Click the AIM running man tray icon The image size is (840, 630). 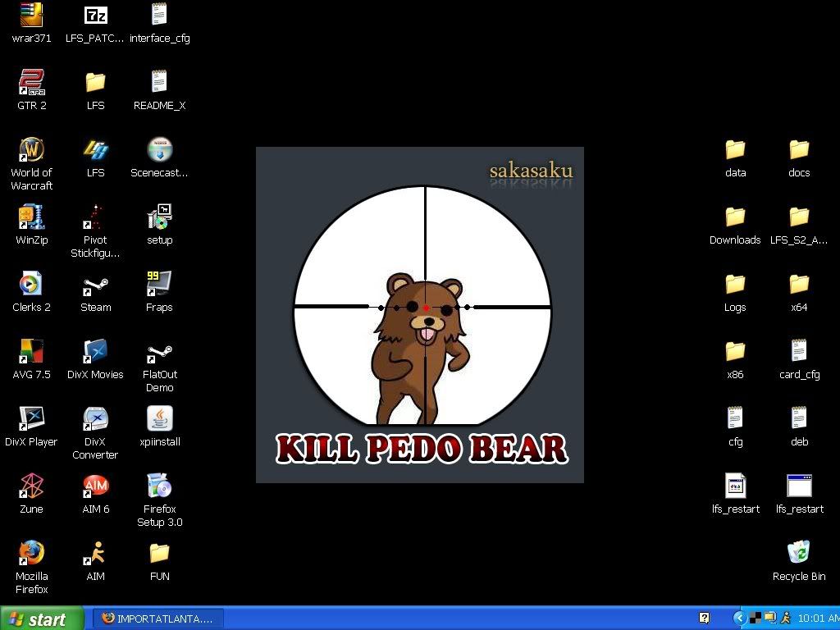[x=786, y=618]
